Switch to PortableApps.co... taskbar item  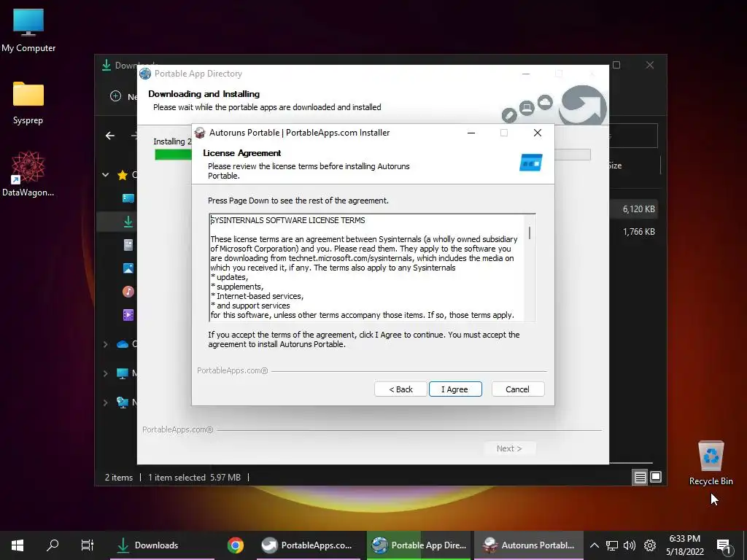click(x=309, y=545)
